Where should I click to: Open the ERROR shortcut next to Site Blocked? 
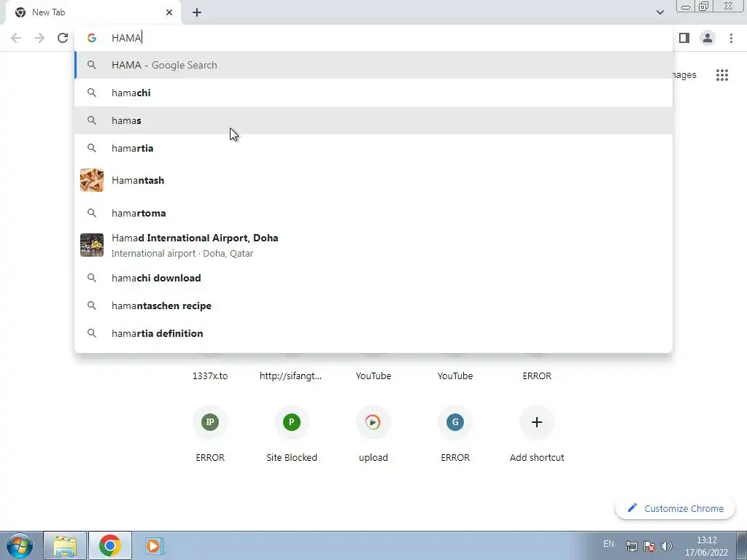(210, 435)
